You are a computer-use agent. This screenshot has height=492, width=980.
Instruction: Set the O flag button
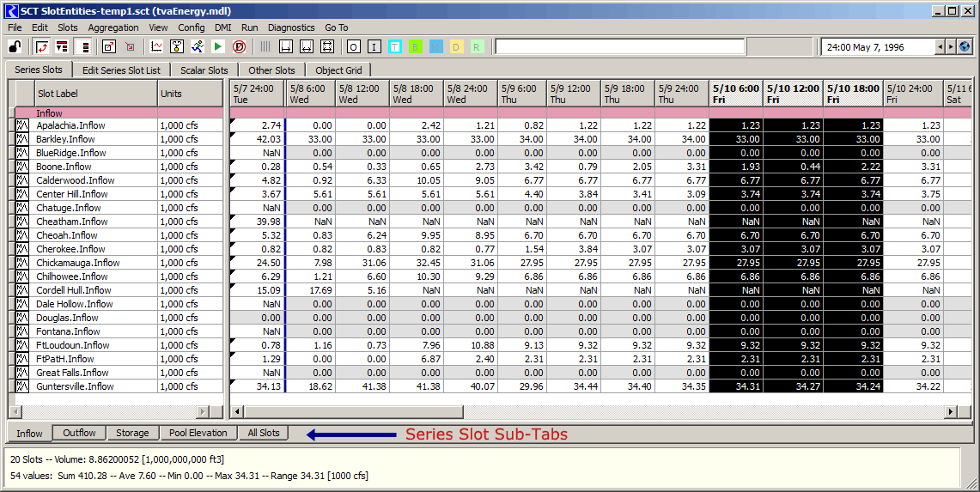[x=354, y=47]
